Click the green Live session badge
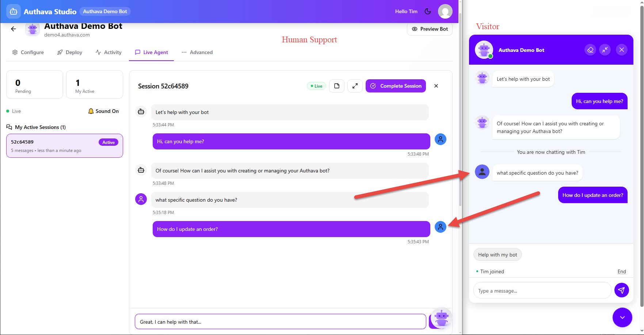Viewport: 644px width, 335px height. coord(316,86)
